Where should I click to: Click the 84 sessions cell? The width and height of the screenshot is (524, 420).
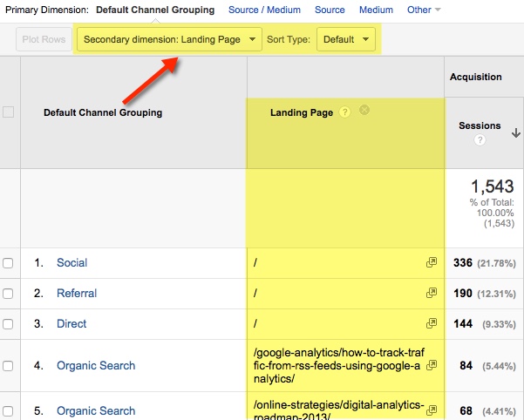[x=466, y=366]
